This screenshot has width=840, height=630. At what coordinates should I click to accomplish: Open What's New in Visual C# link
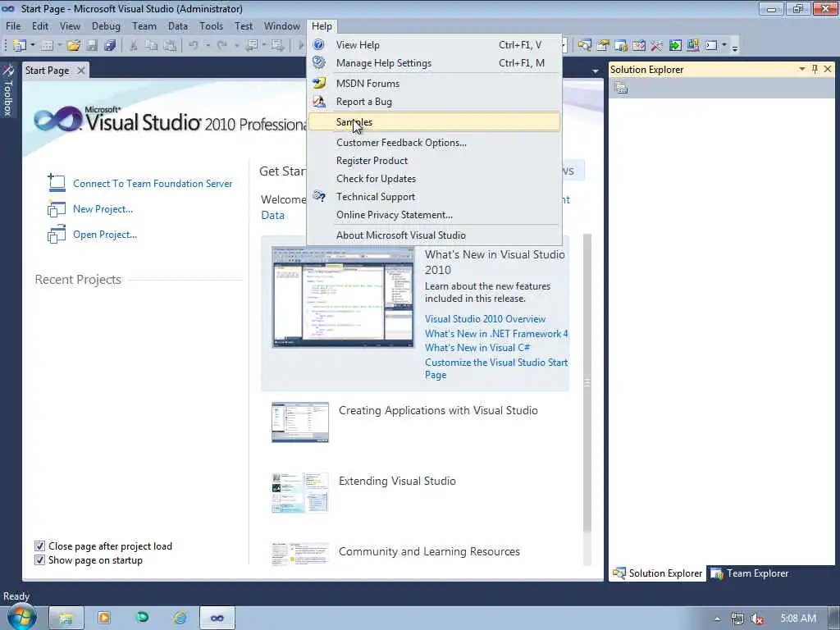477,348
